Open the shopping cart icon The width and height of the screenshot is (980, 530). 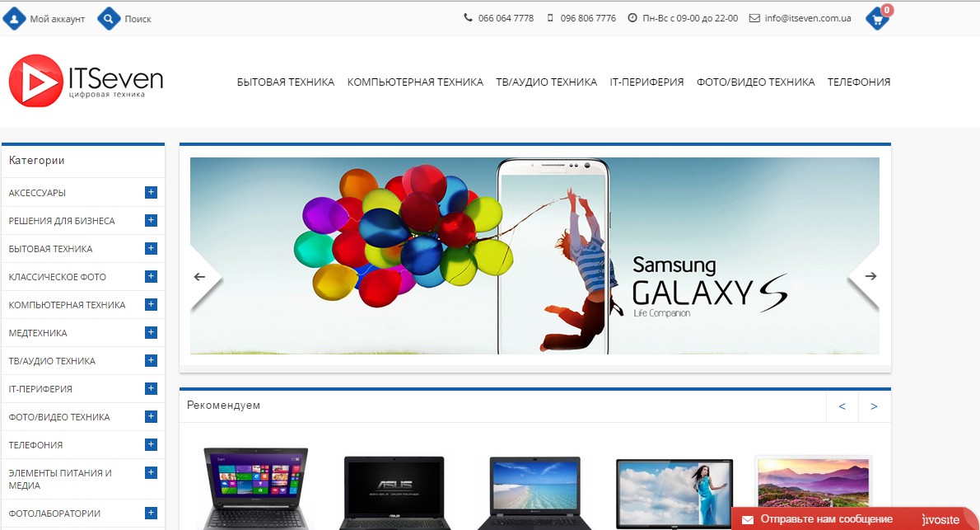coord(878,19)
